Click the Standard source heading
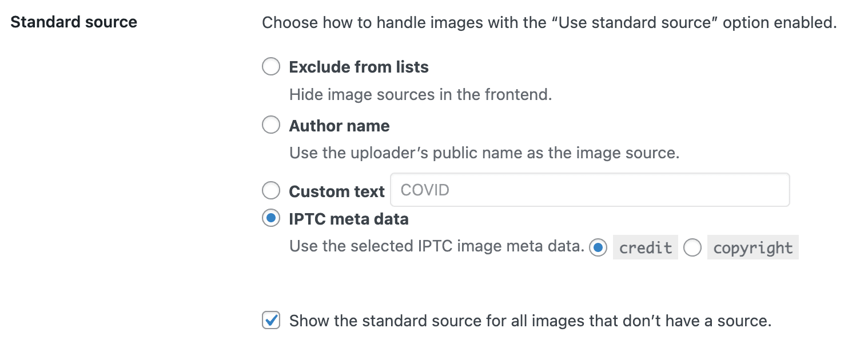 [74, 22]
